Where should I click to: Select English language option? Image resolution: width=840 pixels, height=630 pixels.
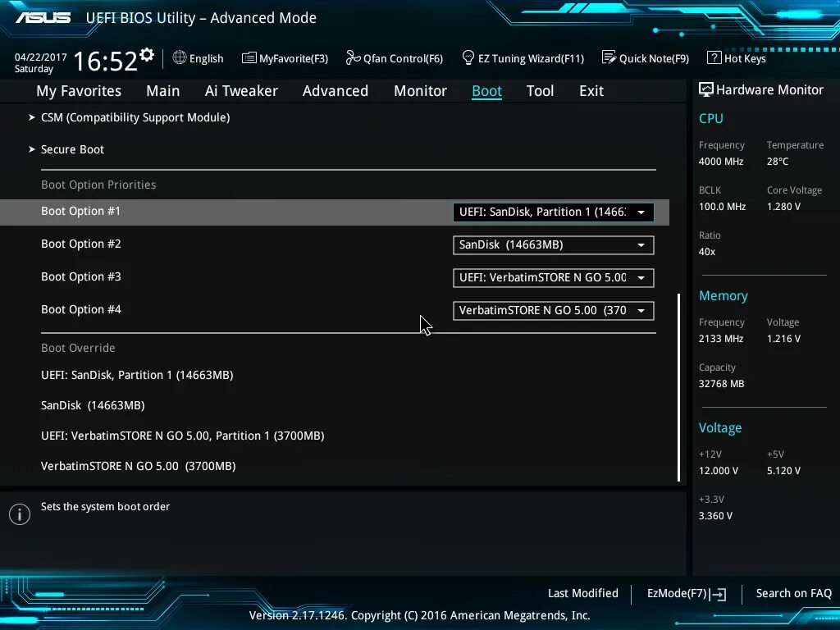pos(206,58)
